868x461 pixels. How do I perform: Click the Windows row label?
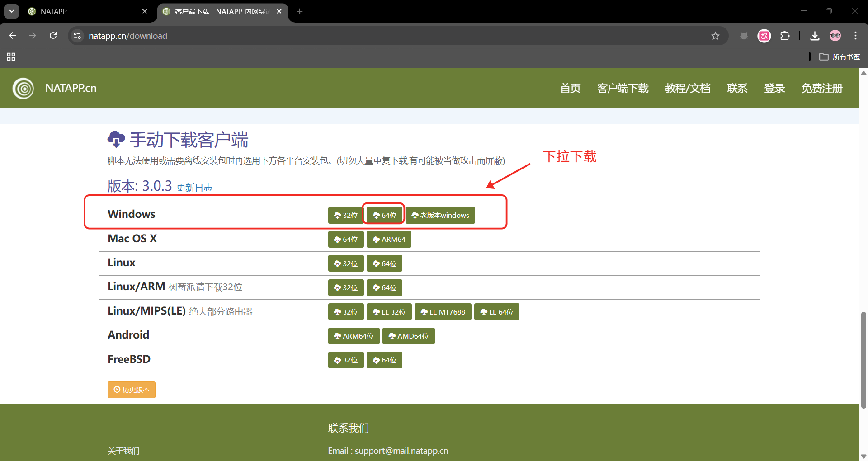pos(132,214)
